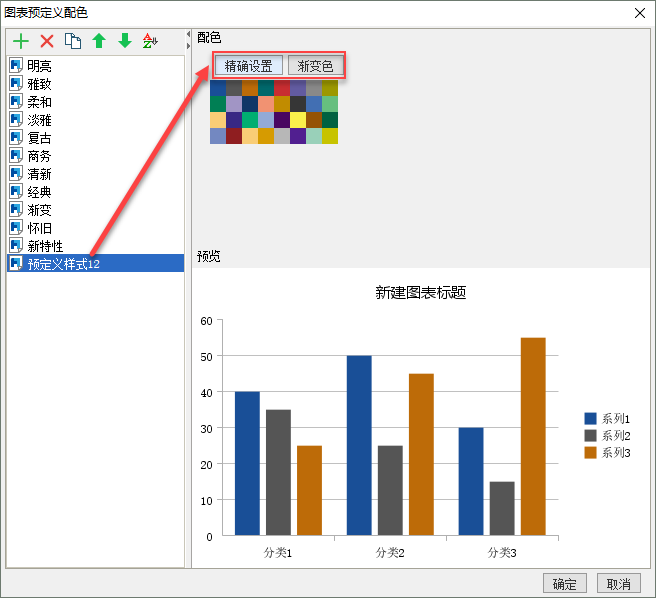Click the 系列2 legend entry
This screenshot has height=598, width=656.
tap(607, 436)
